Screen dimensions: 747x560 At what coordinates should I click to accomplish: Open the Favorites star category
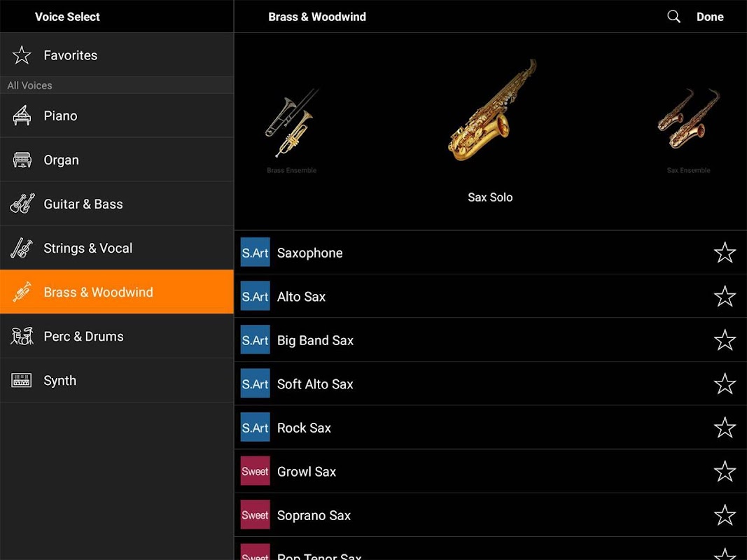(22, 55)
